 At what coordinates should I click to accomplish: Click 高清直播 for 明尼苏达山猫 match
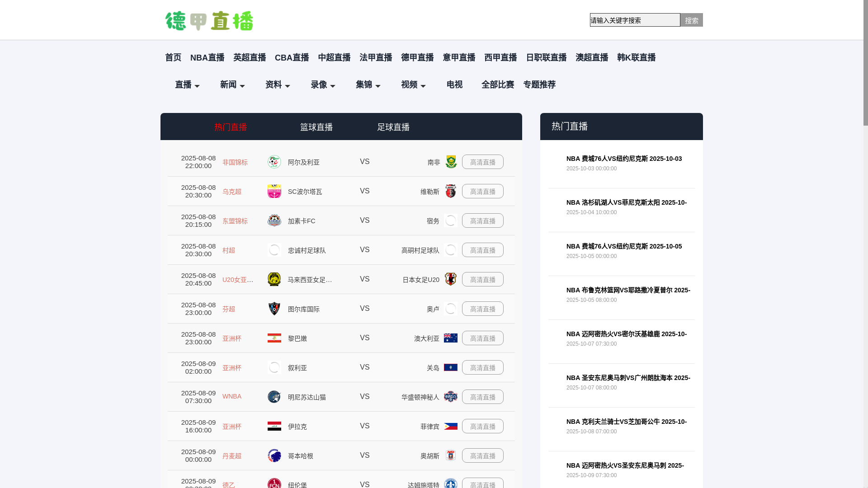pos(482,397)
